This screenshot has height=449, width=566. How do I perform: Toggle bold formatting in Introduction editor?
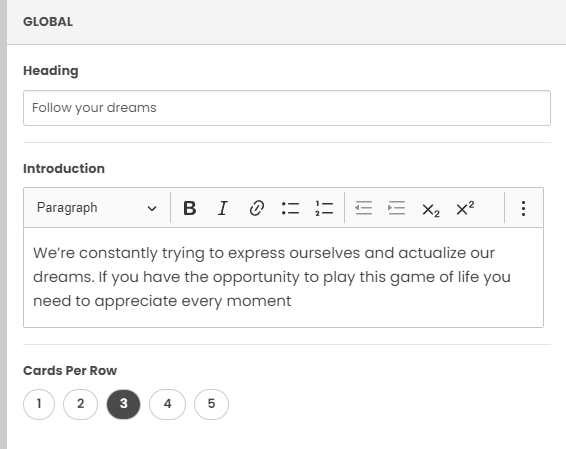tap(190, 208)
